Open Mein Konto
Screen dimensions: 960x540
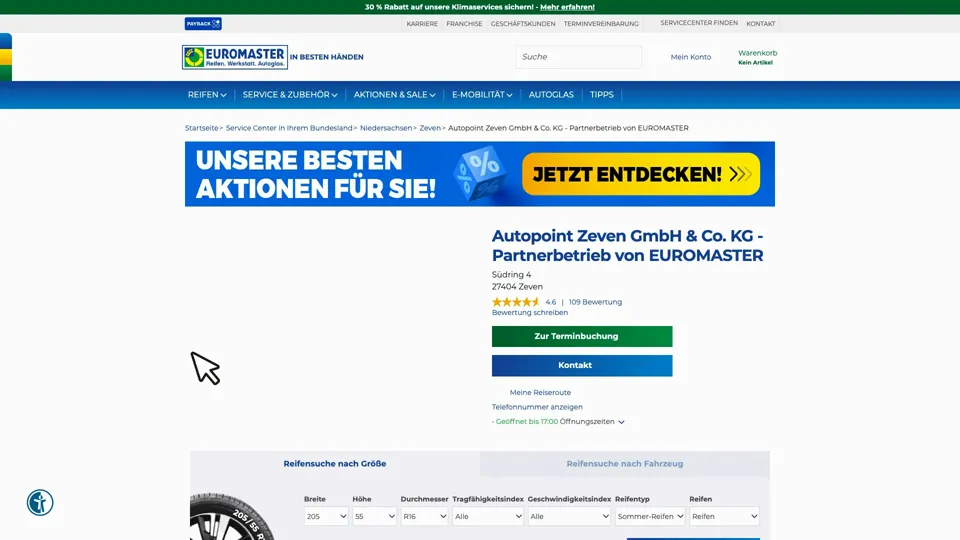(x=691, y=57)
